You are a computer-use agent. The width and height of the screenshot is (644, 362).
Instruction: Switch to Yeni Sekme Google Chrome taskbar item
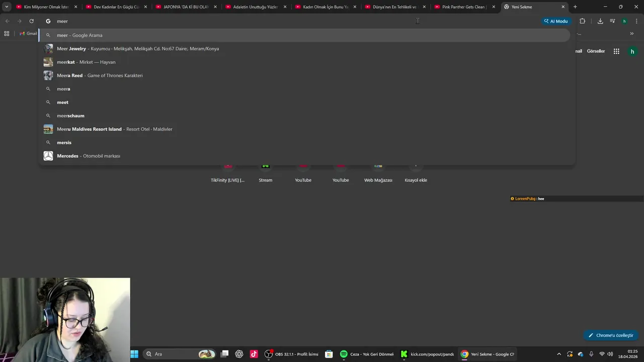pyautogui.click(x=488, y=354)
